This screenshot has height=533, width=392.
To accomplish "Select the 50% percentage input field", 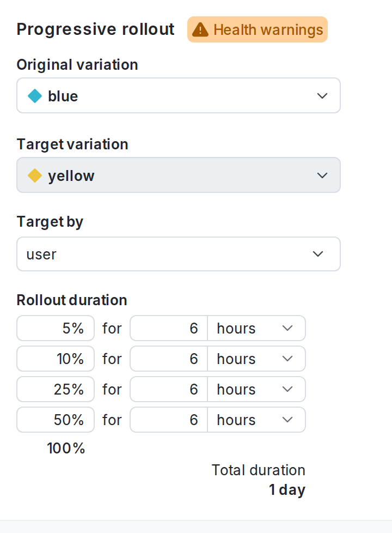I will tap(55, 420).
